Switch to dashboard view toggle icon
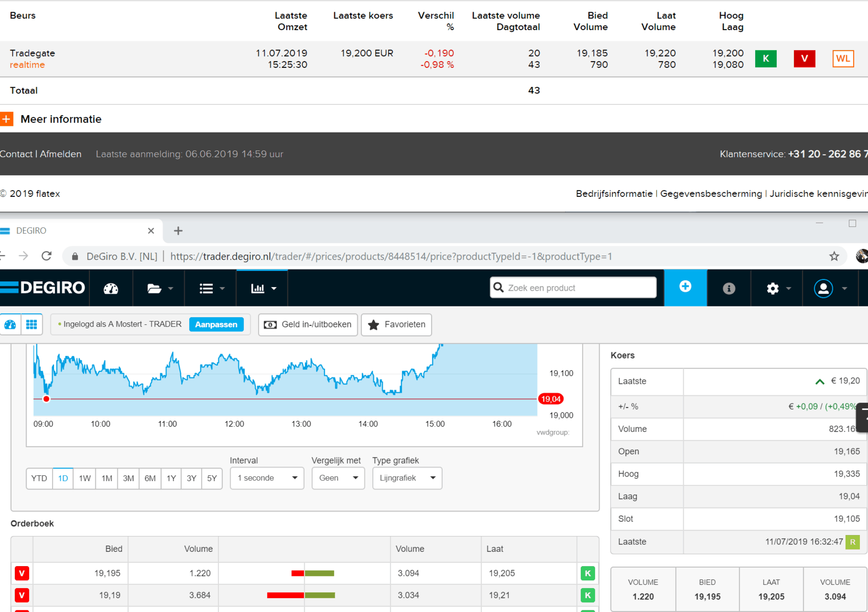The image size is (868, 612). [x=10, y=325]
